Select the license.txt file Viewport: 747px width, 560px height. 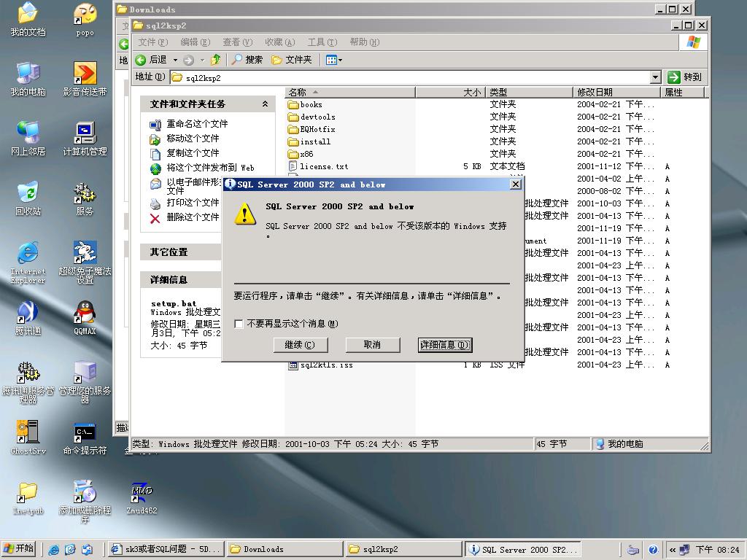[318, 167]
